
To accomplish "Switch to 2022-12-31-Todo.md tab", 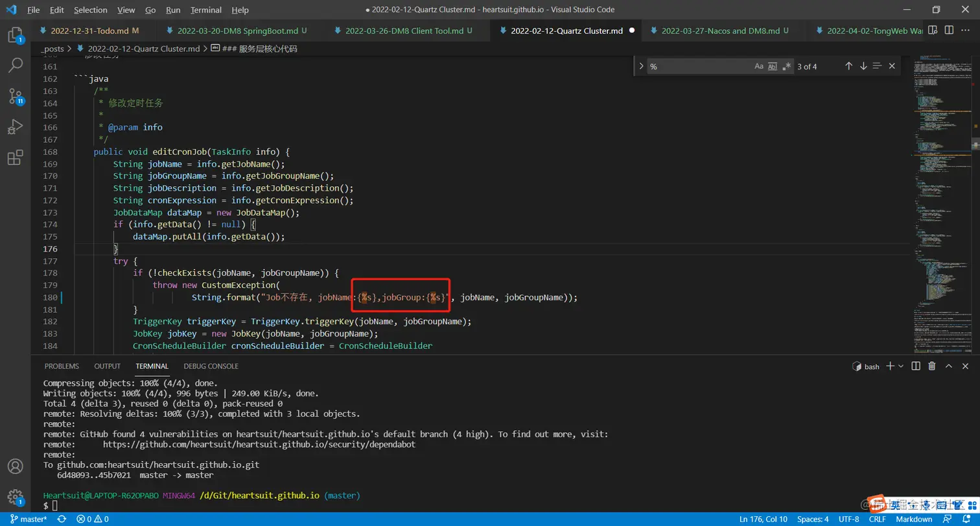I will tap(94, 30).
